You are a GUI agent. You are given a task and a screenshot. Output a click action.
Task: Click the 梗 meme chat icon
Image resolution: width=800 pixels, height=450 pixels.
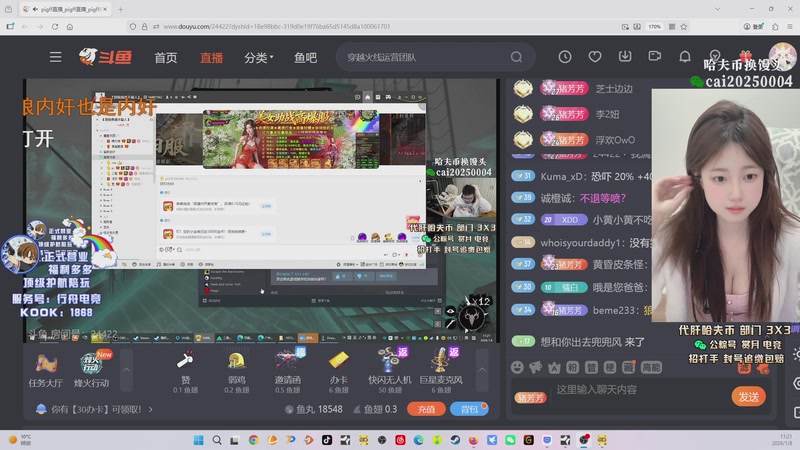coord(610,367)
